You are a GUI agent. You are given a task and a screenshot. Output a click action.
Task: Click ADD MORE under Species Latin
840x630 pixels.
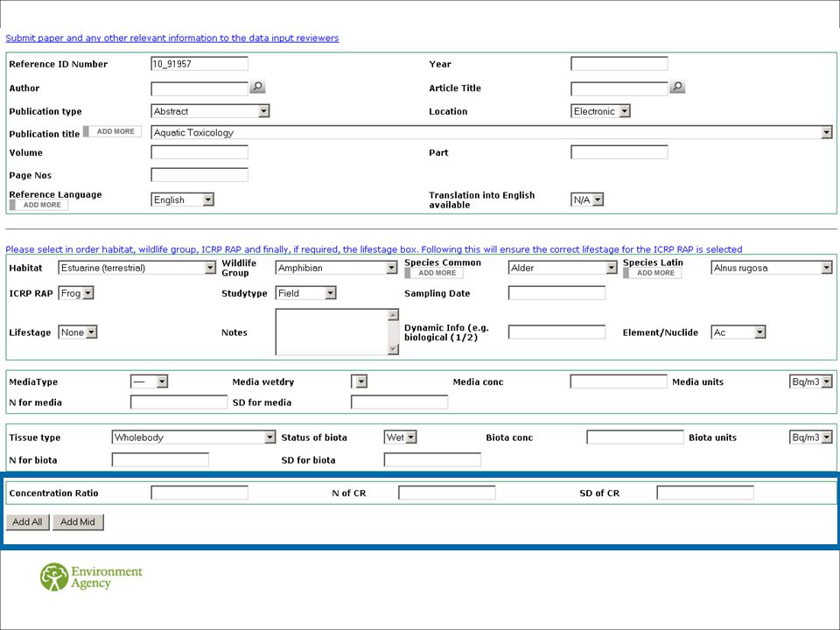(x=653, y=273)
